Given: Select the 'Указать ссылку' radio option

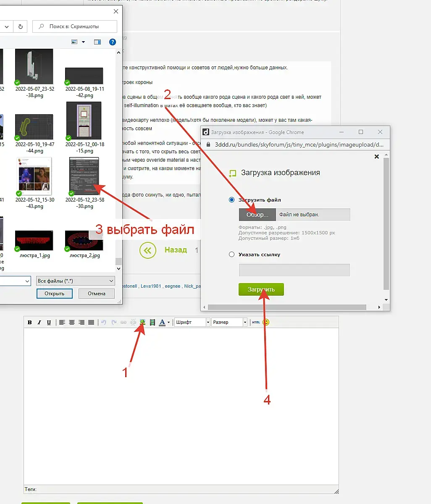Looking at the screenshot, I should pyautogui.click(x=231, y=255).
